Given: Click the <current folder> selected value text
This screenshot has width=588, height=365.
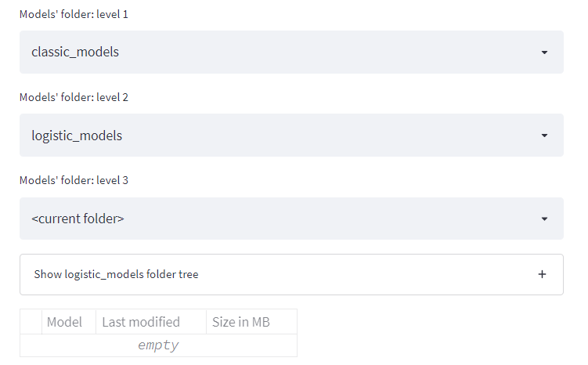Looking at the screenshot, I should click(x=78, y=219).
